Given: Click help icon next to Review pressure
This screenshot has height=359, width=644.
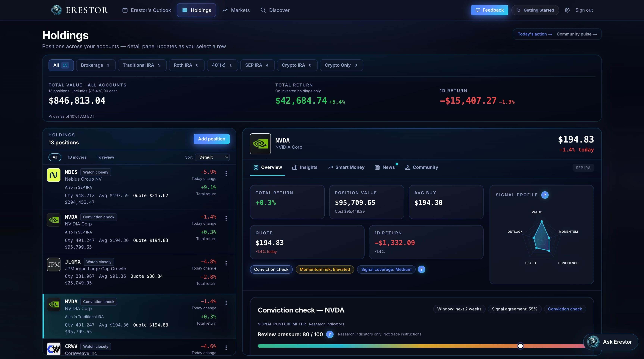Looking at the screenshot, I should pyautogui.click(x=330, y=335).
